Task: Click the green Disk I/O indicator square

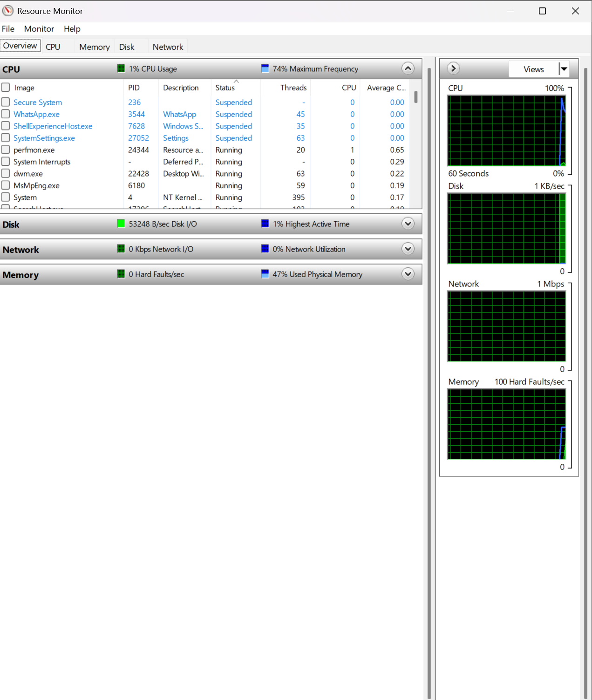Action: 121,224
